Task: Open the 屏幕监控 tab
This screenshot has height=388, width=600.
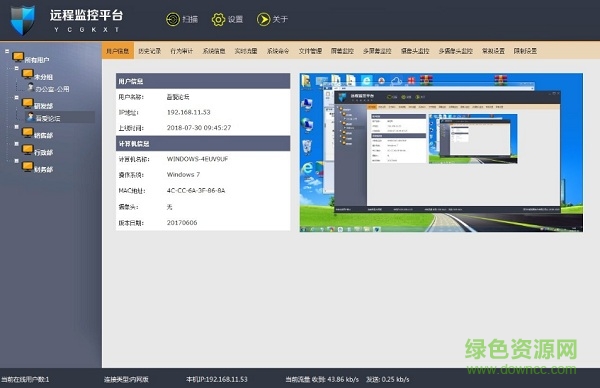Action: point(342,51)
